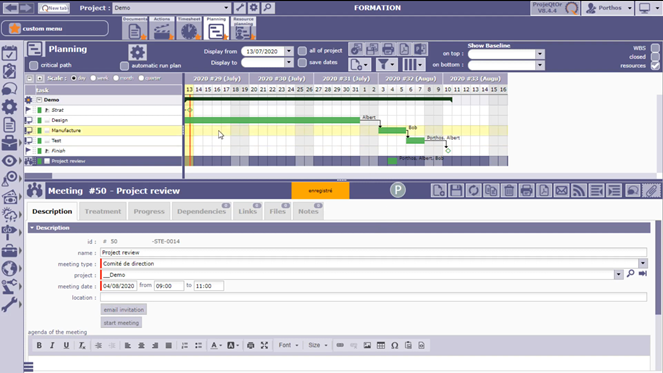The image size is (663, 373).
Task: Open the Porthos user menu
Action: click(x=608, y=8)
